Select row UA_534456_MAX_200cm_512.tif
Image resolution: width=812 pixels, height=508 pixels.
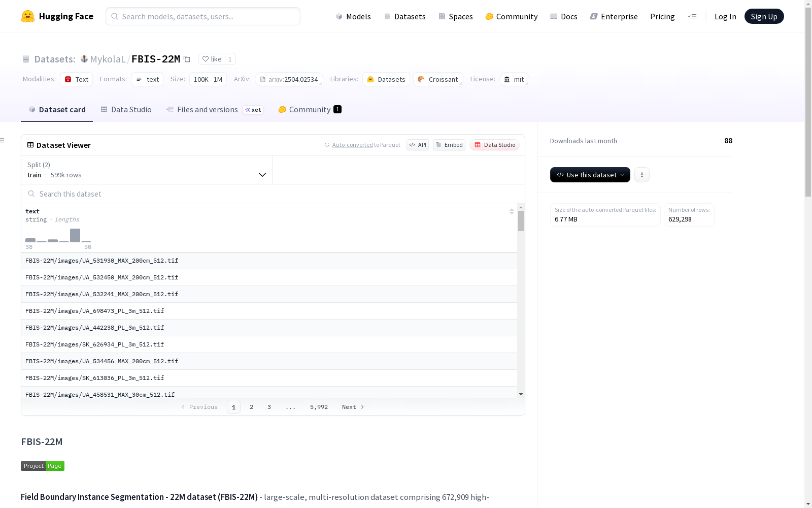pyautogui.click(x=269, y=361)
